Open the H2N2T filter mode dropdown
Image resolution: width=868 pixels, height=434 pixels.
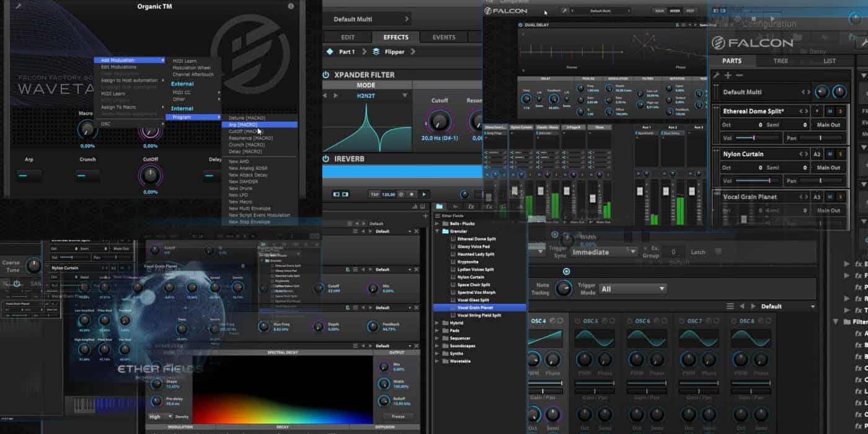pos(405,95)
